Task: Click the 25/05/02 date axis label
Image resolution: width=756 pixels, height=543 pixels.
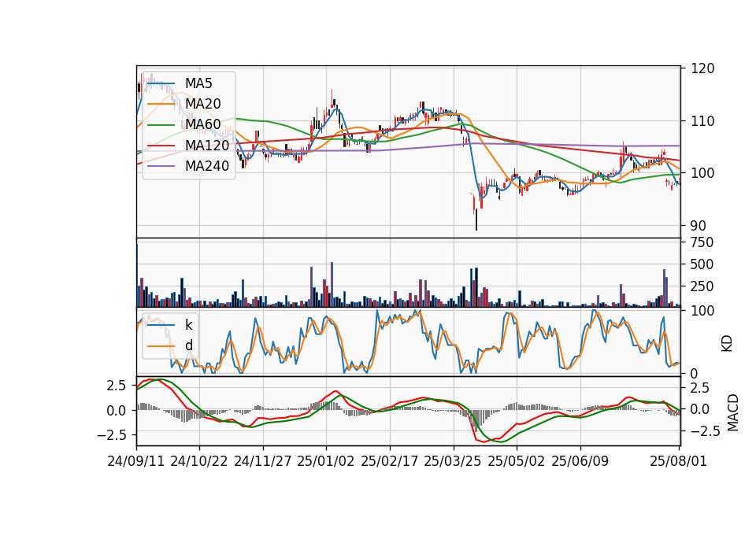Action: click(517, 461)
